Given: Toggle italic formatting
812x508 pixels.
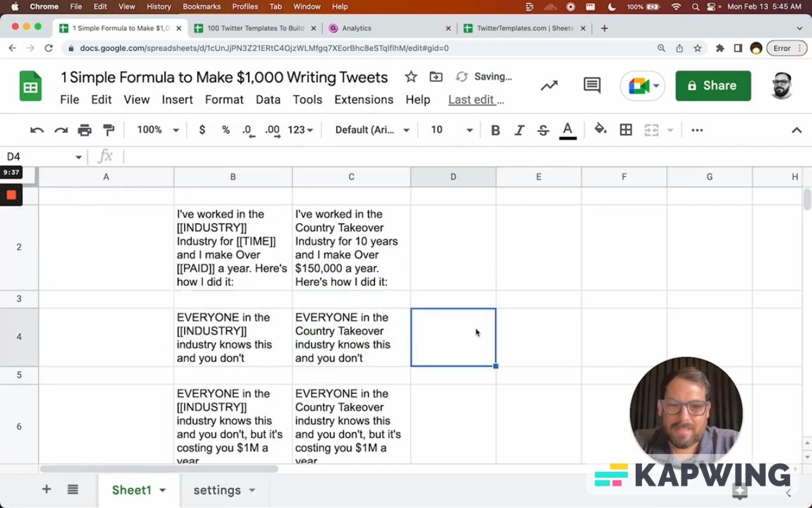Looking at the screenshot, I should [x=519, y=130].
